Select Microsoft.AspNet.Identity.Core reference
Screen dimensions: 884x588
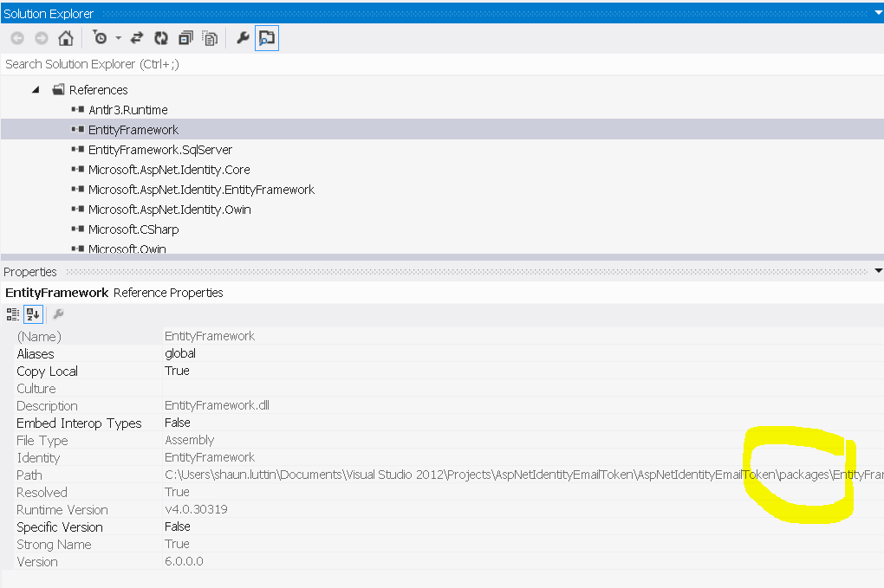[x=169, y=170]
